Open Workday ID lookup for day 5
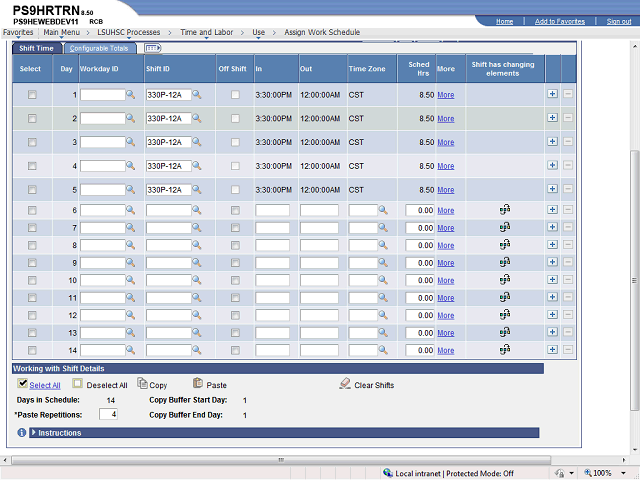The image size is (640, 480). pos(131,189)
